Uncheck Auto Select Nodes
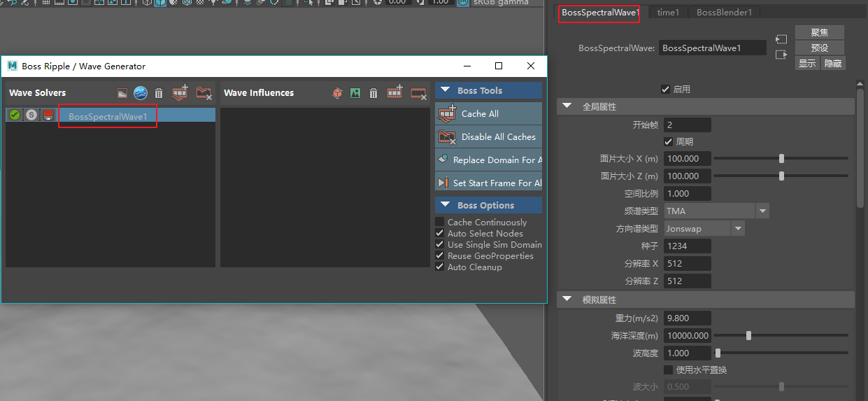Image resolution: width=868 pixels, height=401 pixels. click(x=440, y=233)
